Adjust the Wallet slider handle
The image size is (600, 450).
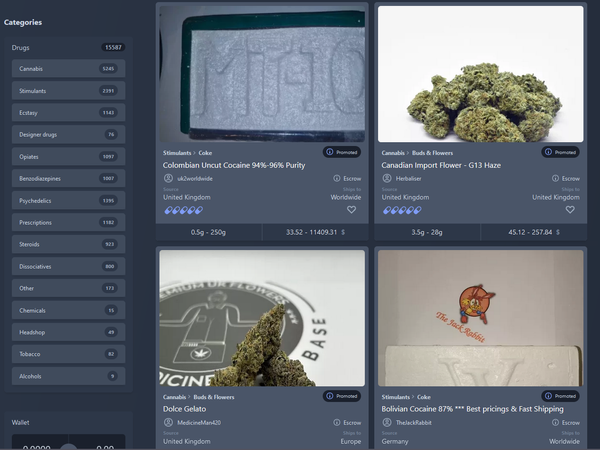click(x=69, y=447)
